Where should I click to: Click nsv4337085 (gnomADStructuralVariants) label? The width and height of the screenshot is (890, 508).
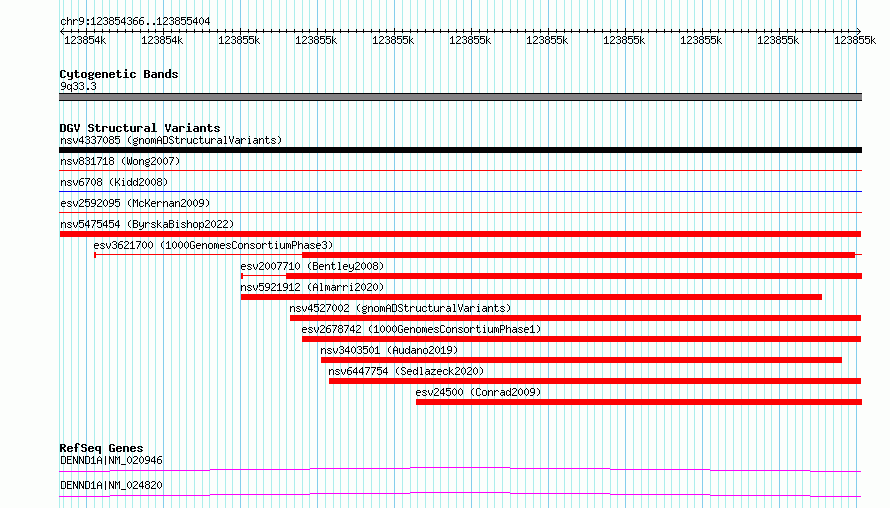(x=171, y=140)
